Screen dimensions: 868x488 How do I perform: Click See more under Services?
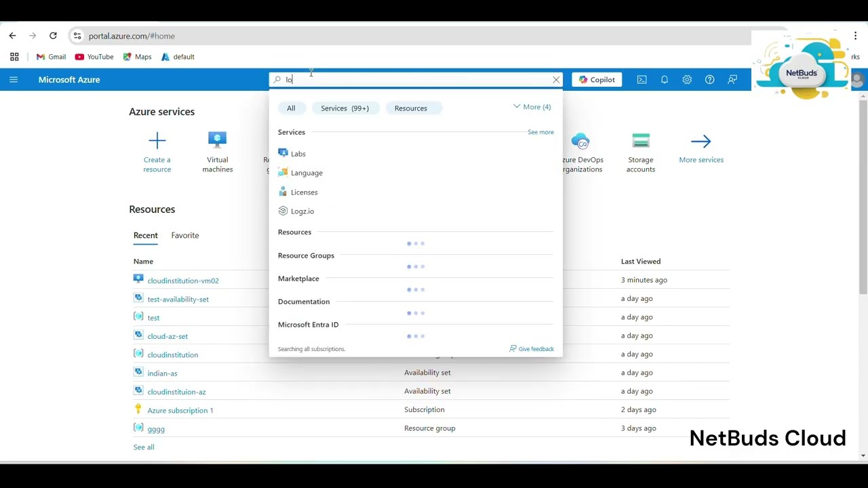coord(540,132)
